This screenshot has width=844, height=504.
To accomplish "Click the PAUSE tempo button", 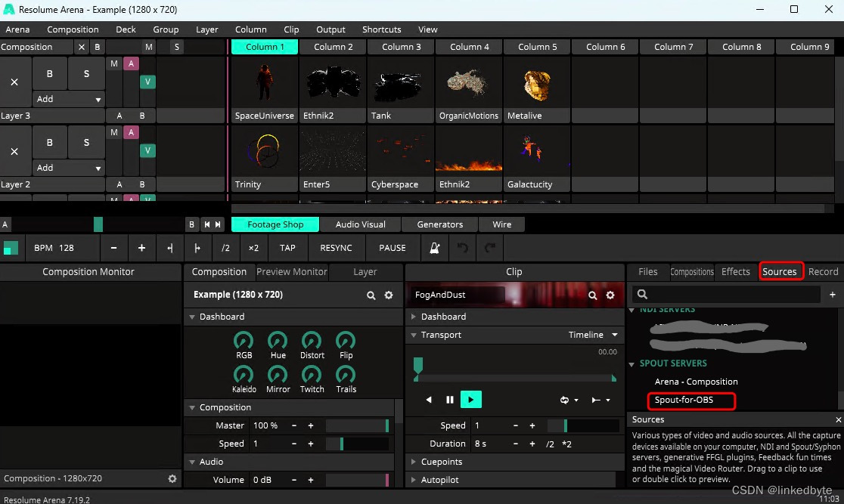I will (x=393, y=248).
